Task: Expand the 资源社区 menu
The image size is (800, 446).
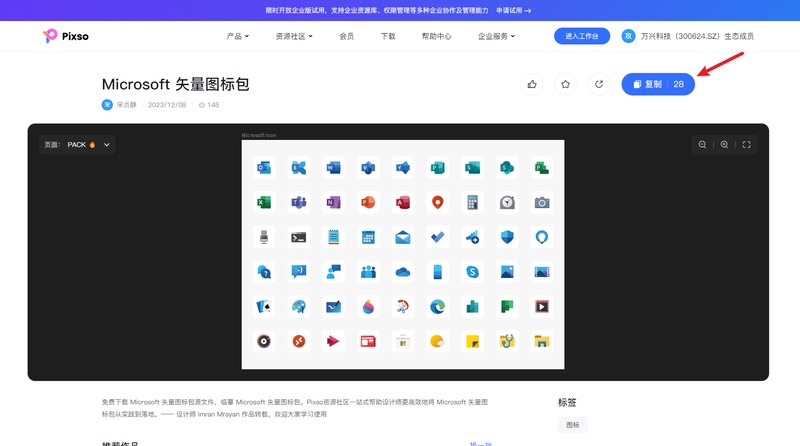Action: pos(294,36)
